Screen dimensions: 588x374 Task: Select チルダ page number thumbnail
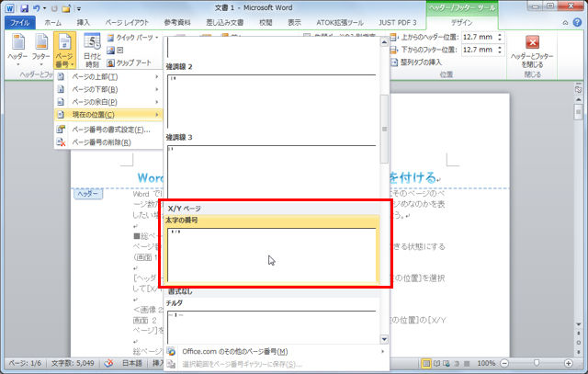click(272, 326)
